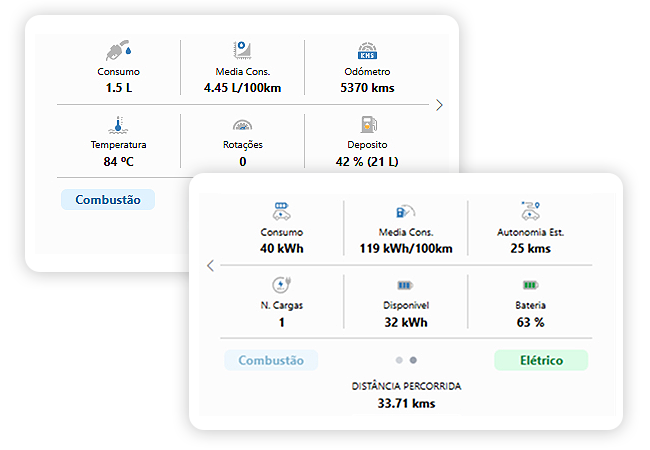Viewport: 650px width, 450px height.
Task: Select the green Elétrico tab
Action: 540,360
